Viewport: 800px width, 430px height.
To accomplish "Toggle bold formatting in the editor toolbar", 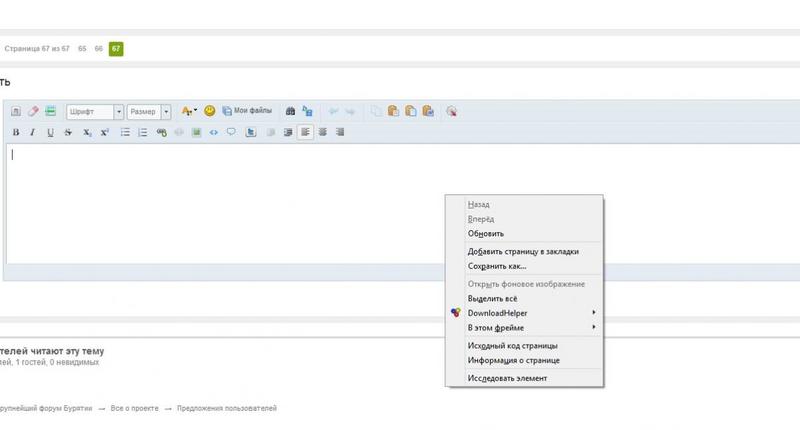I will (x=16, y=132).
